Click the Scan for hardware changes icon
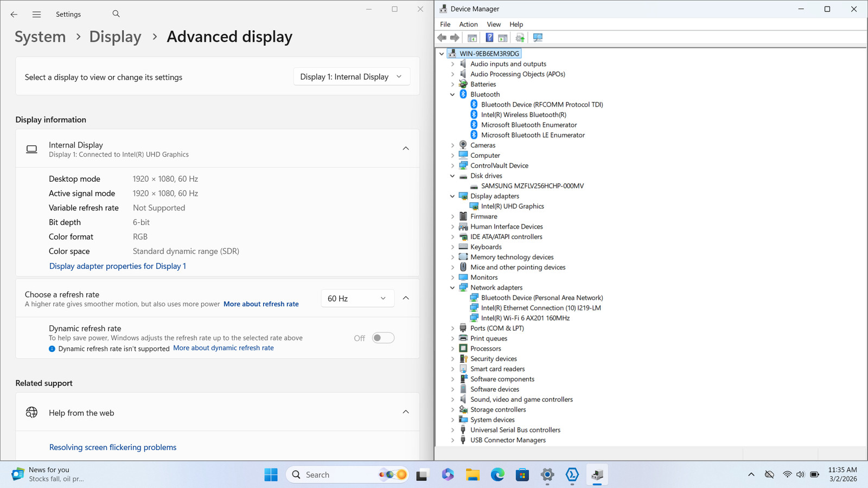 tap(538, 38)
